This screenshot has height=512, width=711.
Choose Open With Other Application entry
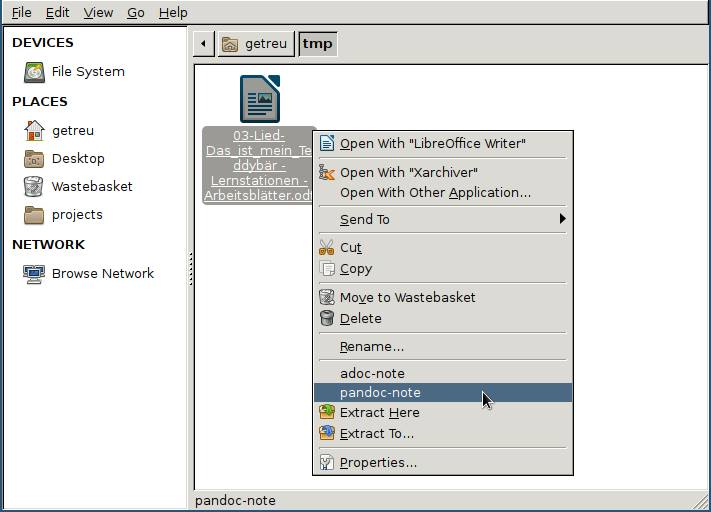[435, 192]
